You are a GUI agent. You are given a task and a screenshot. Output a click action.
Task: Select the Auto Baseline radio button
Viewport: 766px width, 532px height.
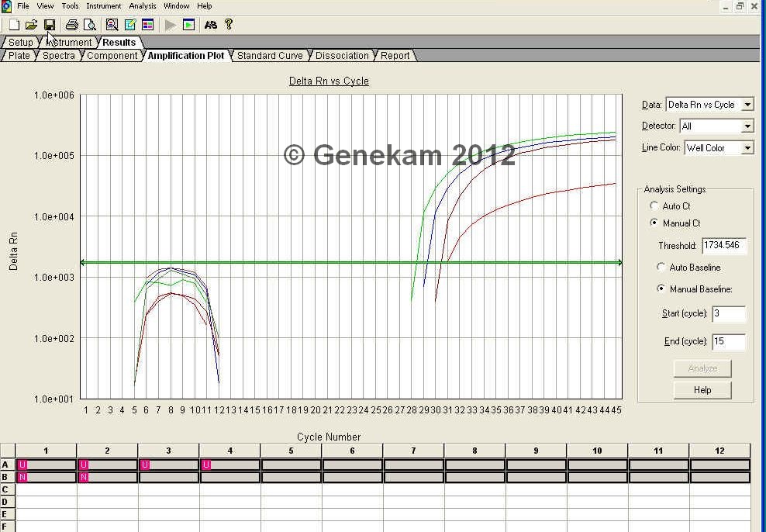click(661, 267)
